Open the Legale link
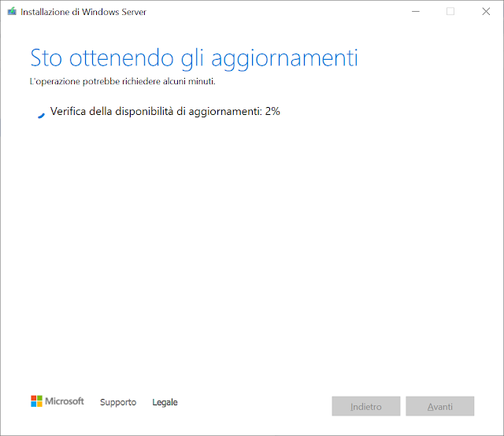 click(x=165, y=402)
